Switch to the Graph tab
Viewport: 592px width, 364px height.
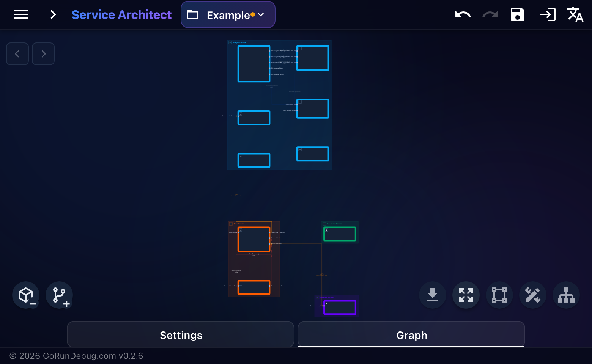(411, 335)
